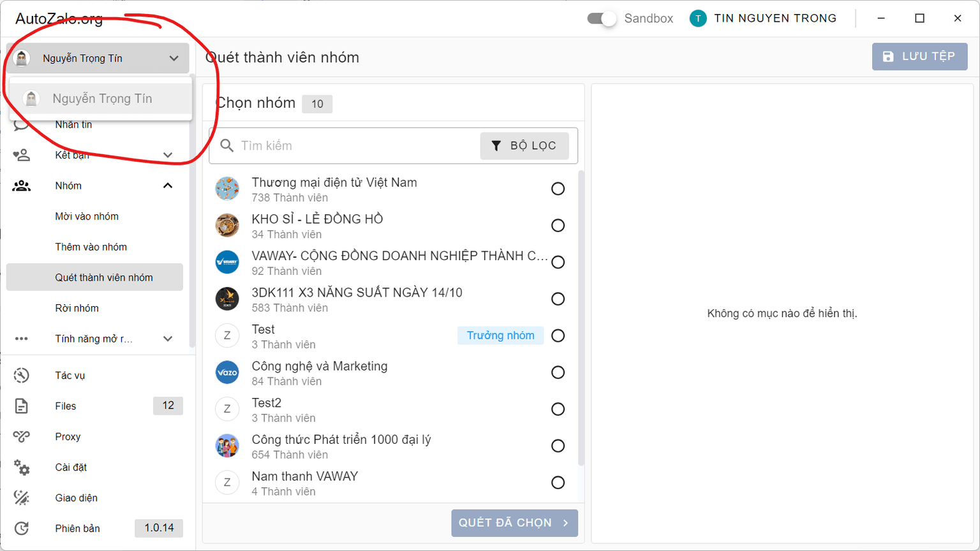Expand the Tính năng mở rộng section
The width and height of the screenshot is (980, 551).
pyautogui.click(x=168, y=339)
